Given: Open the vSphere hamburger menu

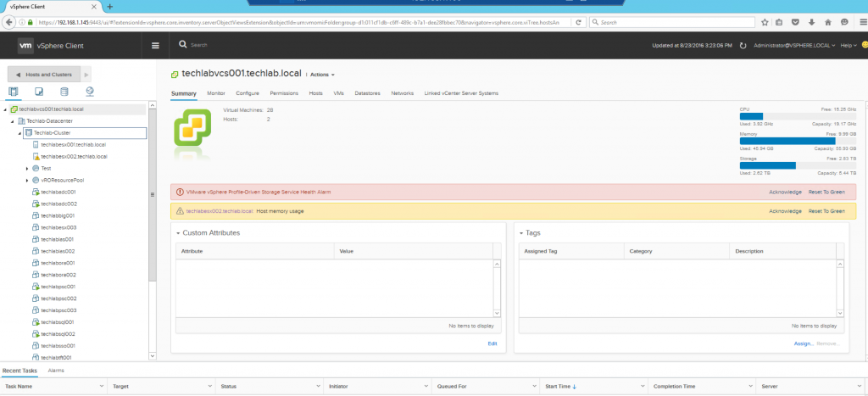Looking at the screenshot, I should tap(156, 46).
